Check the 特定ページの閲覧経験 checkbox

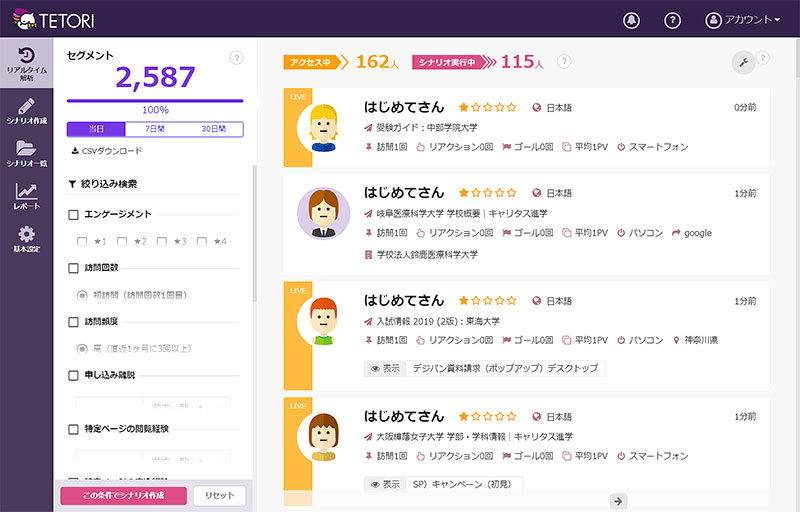pos(73,429)
